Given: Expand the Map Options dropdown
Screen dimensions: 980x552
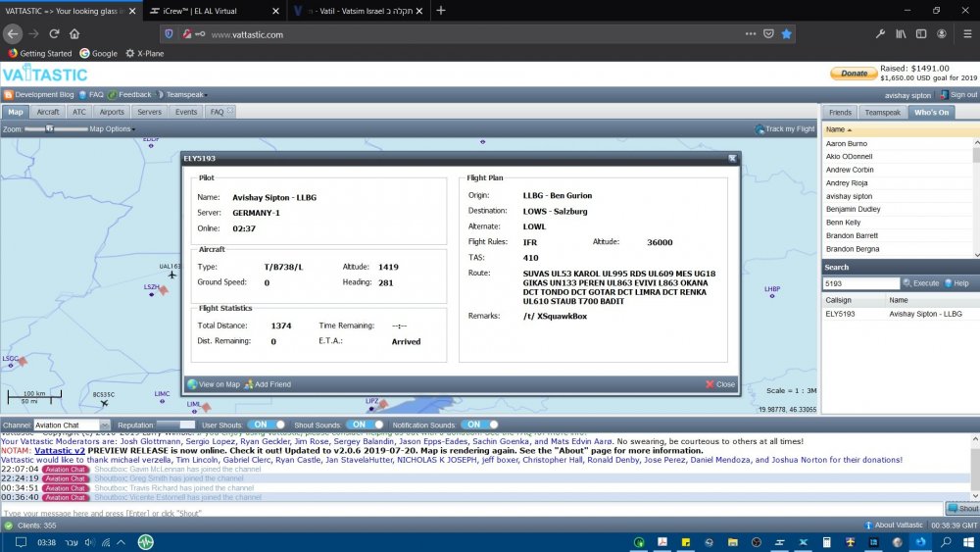Looking at the screenshot, I should point(112,129).
